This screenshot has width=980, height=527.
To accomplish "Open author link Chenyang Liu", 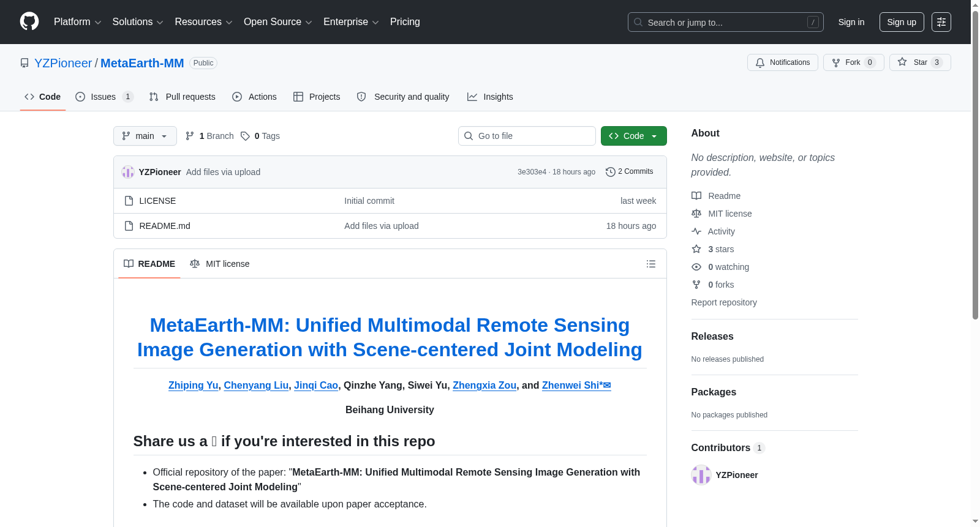I will coord(256,385).
